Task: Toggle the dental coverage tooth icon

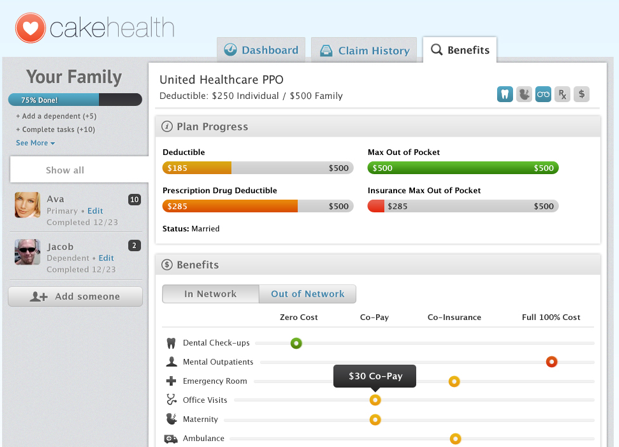Action: point(505,94)
